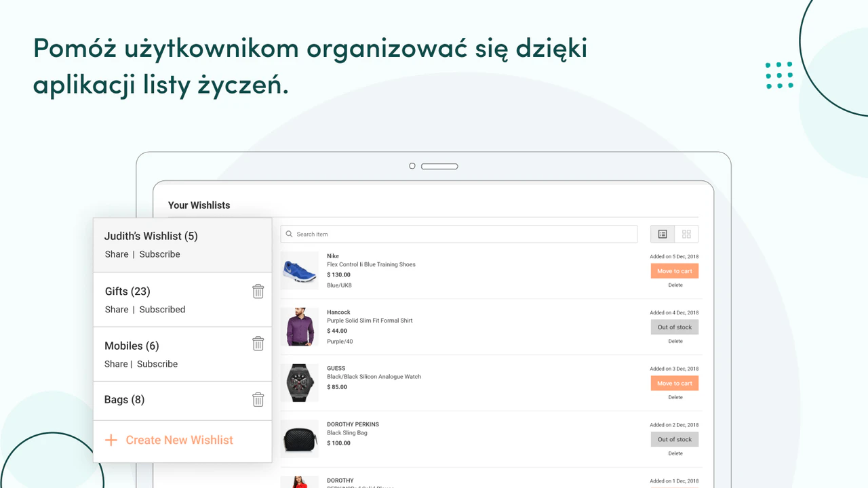Open the GUESS black watch thumbnail

pyautogui.click(x=300, y=383)
